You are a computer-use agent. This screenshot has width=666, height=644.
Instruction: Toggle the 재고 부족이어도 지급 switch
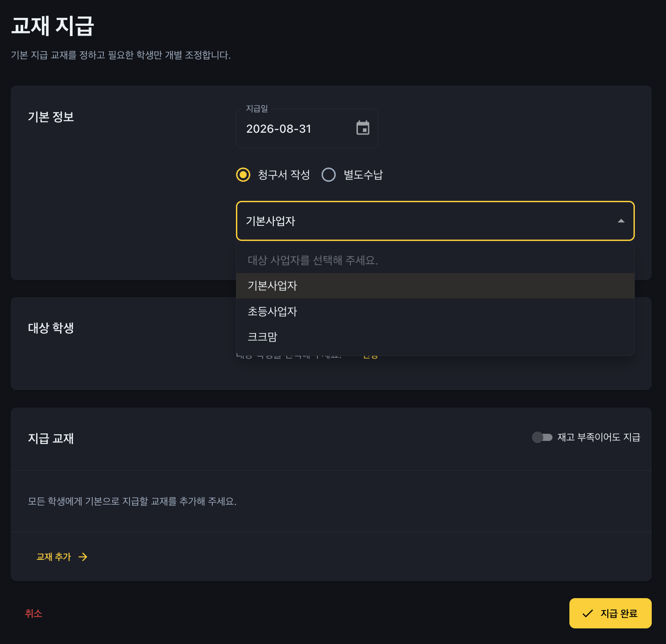(x=542, y=437)
